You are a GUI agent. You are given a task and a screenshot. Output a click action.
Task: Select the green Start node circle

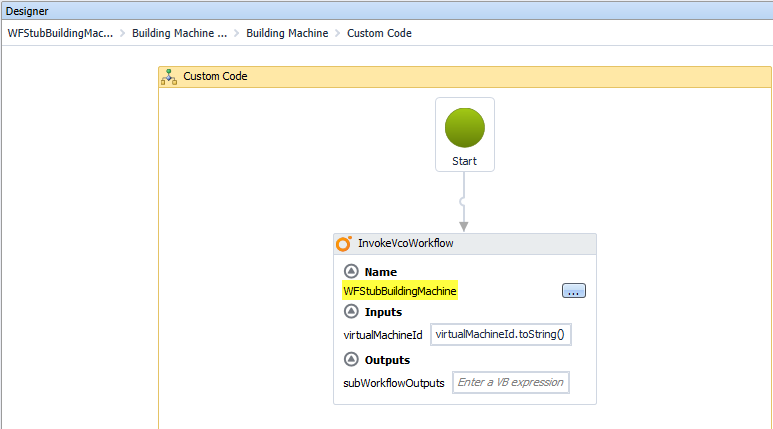point(465,128)
